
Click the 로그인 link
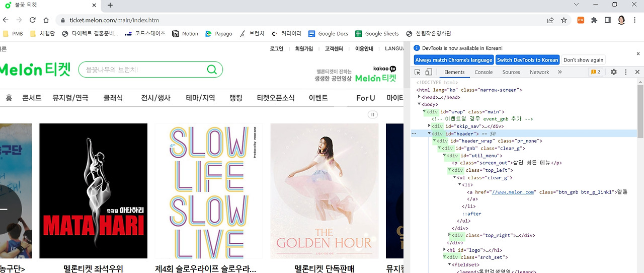277,49
